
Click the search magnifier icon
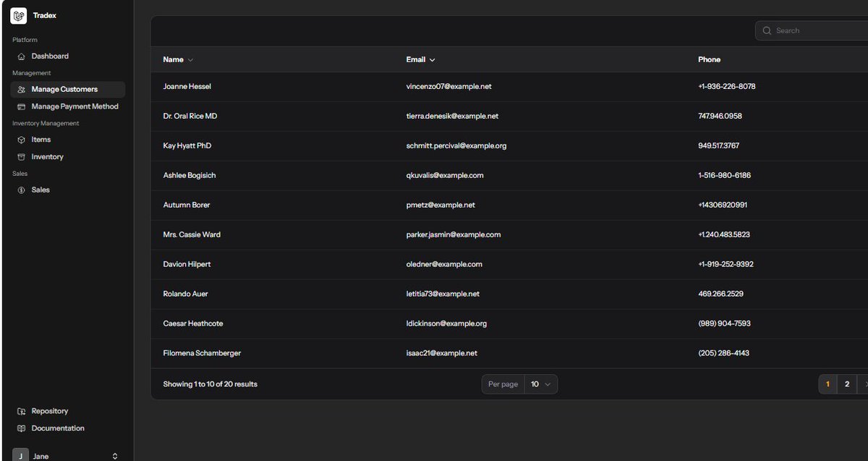pyautogui.click(x=767, y=30)
